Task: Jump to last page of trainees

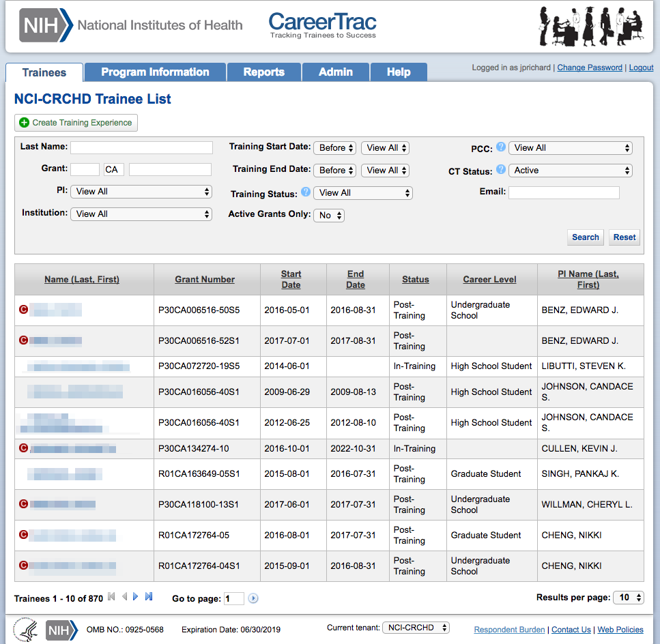Action: point(149,596)
